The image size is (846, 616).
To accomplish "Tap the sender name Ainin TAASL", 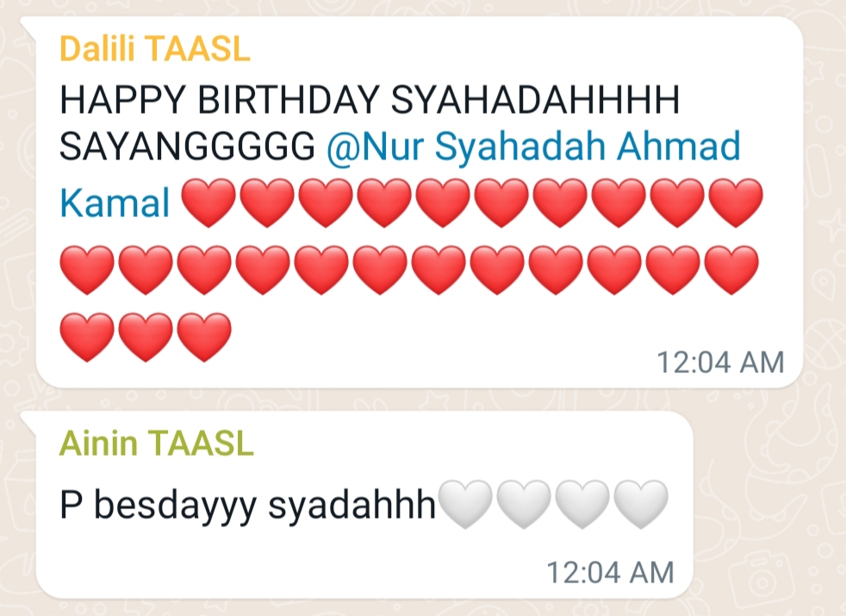I will pyautogui.click(x=157, y=444).
